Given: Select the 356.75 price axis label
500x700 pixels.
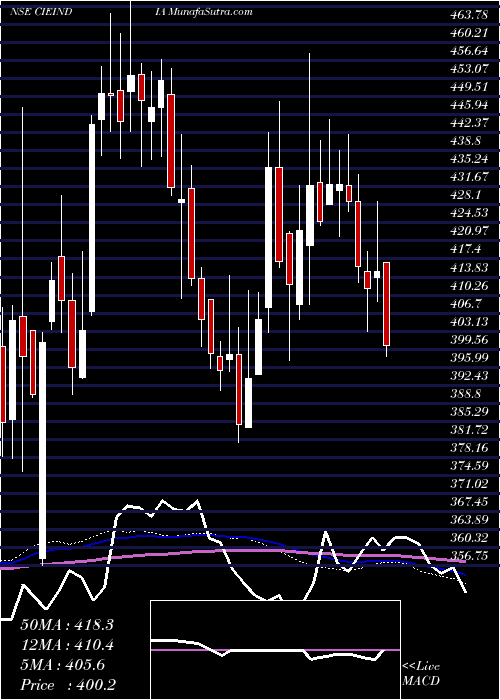Looking at the screenshot, I should coord(468,556).
